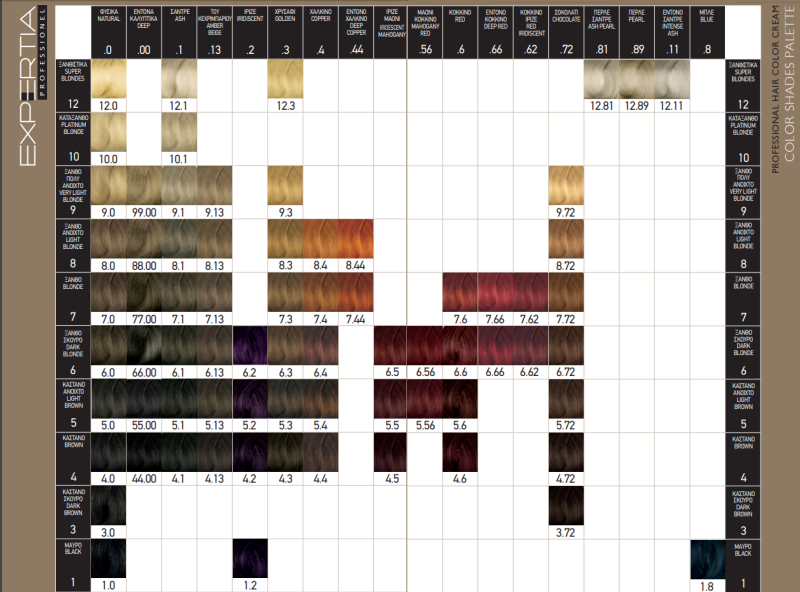800x592 pixels.
Task: Choose the bright 8.44 deep copper swatch
Action: coord(356,239)
